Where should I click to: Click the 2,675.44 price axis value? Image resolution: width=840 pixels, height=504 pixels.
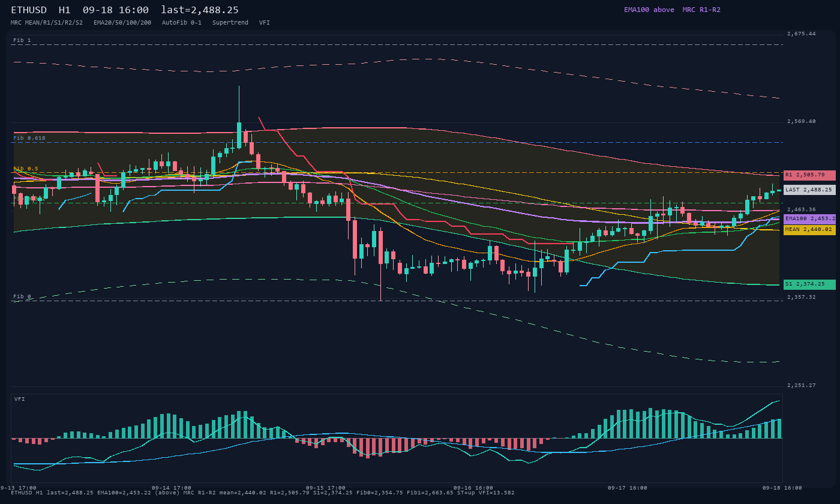point(802,34)
